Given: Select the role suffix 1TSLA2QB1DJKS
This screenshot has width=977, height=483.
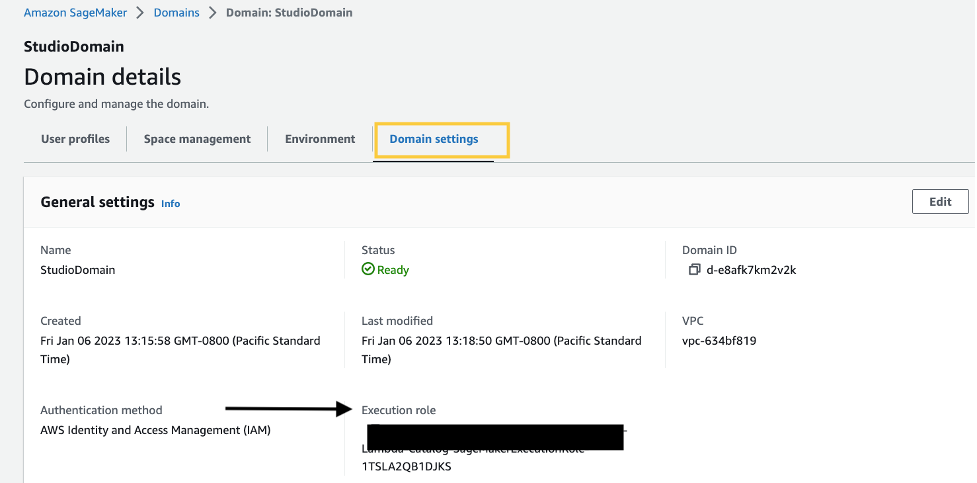Looking at the screenshot, I should [x=406, y=466].
